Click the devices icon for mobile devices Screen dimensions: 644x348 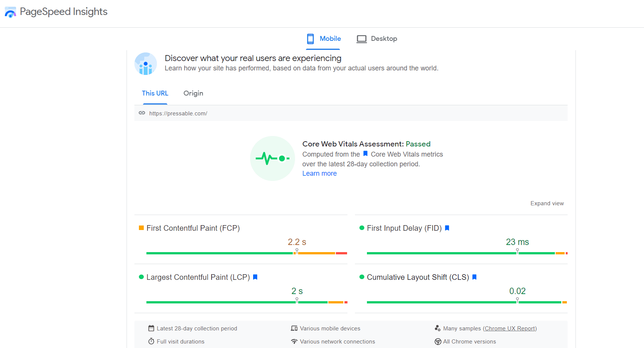294,328
